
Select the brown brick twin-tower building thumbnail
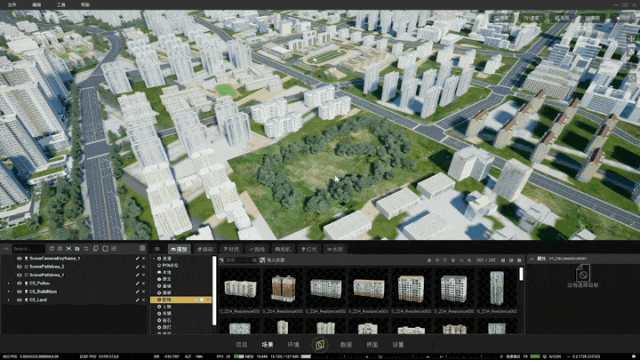(283, 289)
